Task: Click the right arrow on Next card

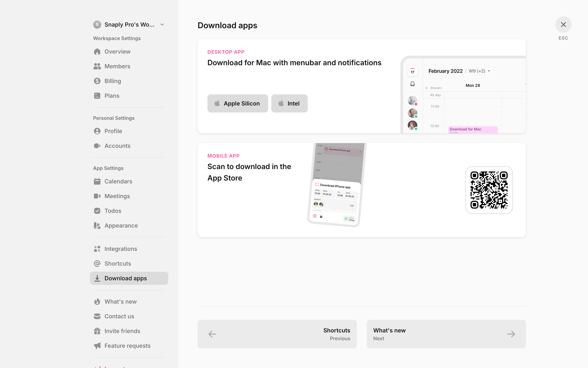Action: pyautogui.click(x=511, y=334)
